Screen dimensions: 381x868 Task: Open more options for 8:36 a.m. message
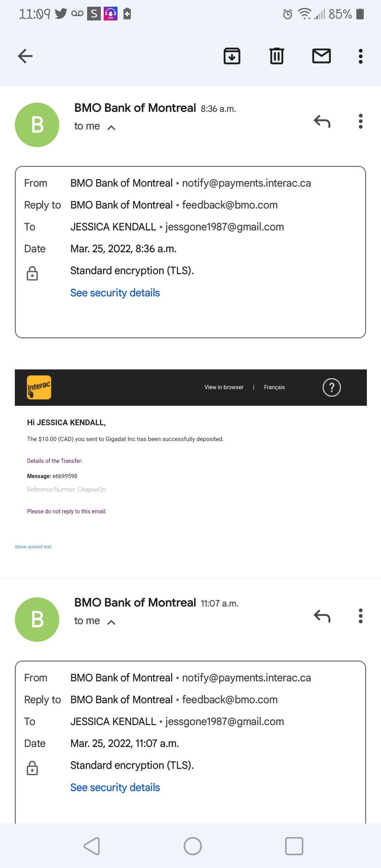click(361, 121)
